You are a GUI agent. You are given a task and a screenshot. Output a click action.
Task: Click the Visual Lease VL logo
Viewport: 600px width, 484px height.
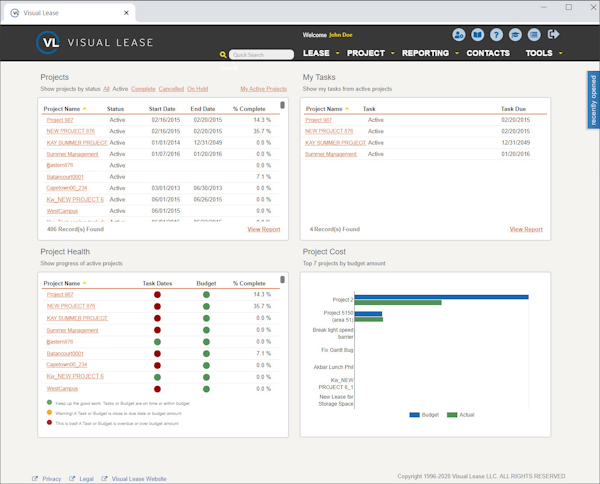point(48,42)
